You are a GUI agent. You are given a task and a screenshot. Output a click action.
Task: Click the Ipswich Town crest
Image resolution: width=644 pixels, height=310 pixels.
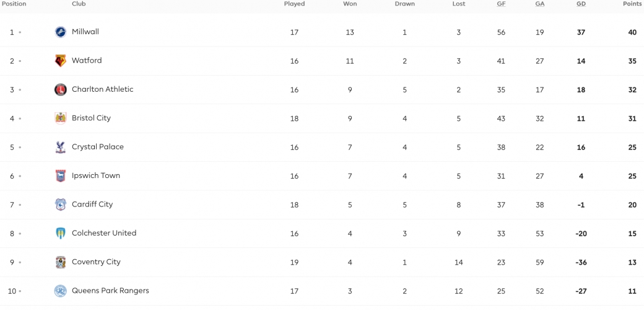click(61, 176)
